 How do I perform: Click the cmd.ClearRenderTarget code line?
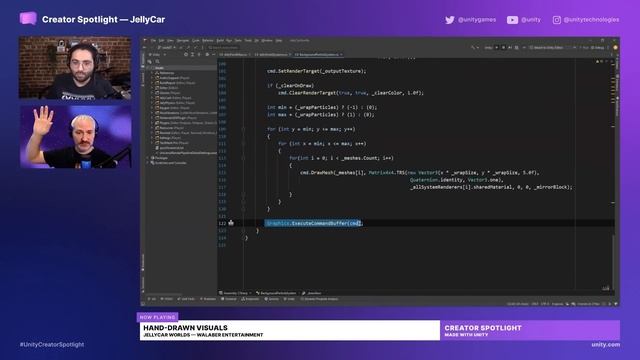tap(351, 93)
